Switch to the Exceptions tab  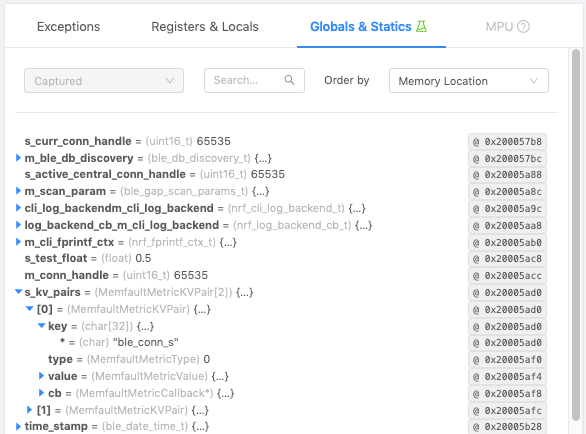[68, 27]
